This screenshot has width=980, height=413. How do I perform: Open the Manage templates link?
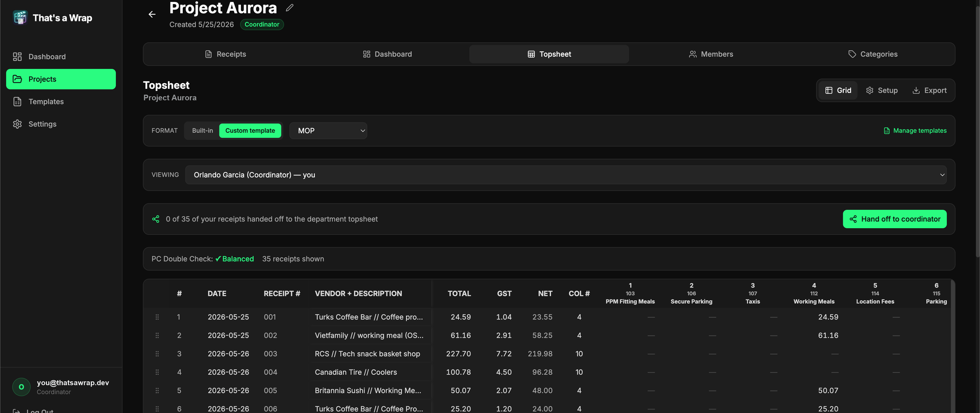coord(915,131)
